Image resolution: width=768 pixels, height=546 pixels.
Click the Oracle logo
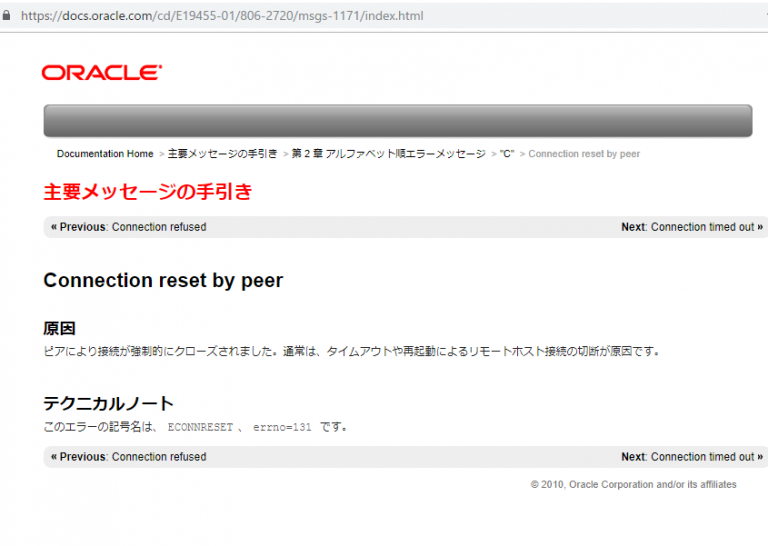102,72
